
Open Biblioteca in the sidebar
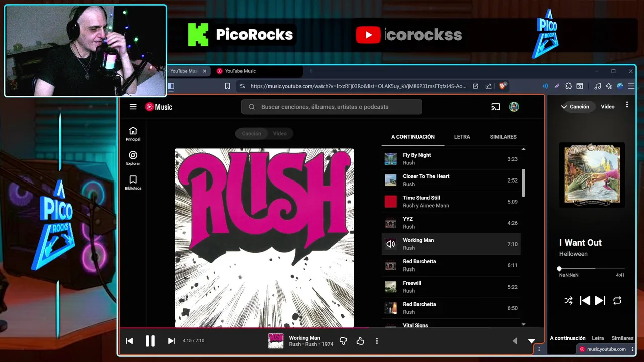coord(133,183)
